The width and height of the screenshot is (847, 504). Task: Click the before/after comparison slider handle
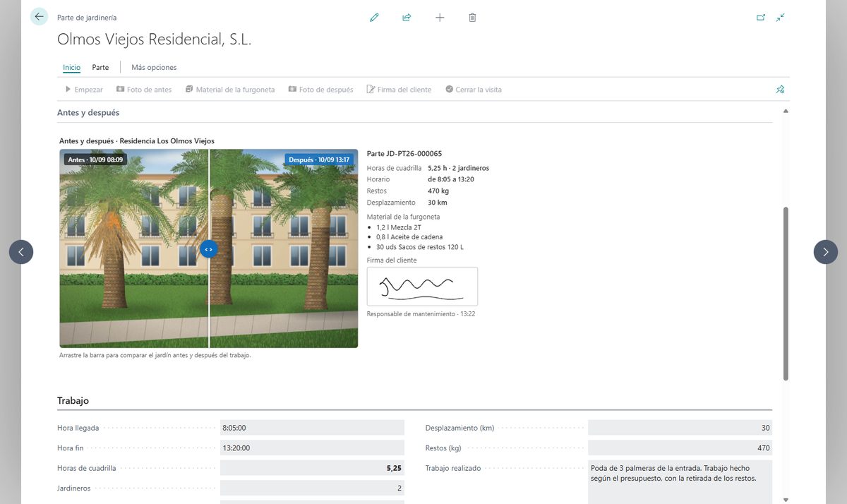coord(209,249)
